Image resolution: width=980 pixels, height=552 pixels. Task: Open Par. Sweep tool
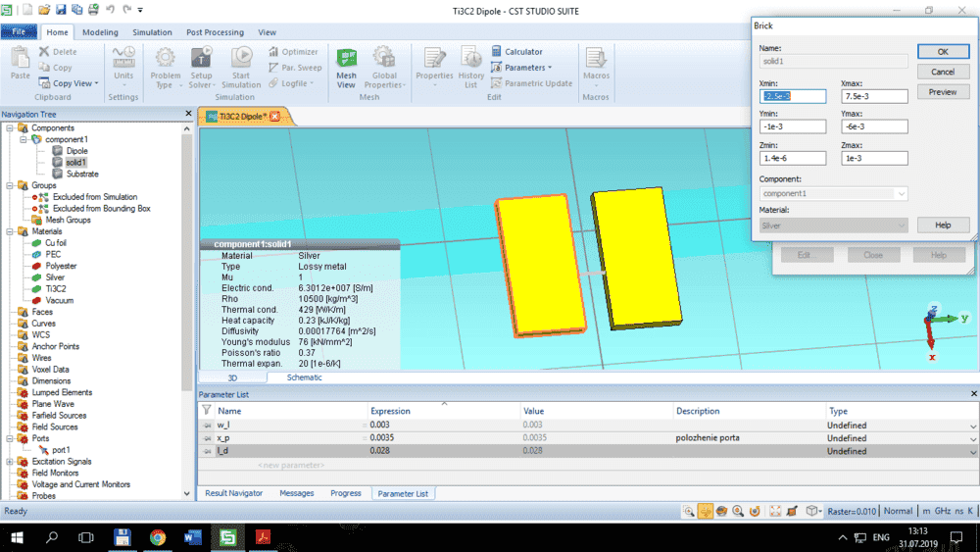point(295,68)
